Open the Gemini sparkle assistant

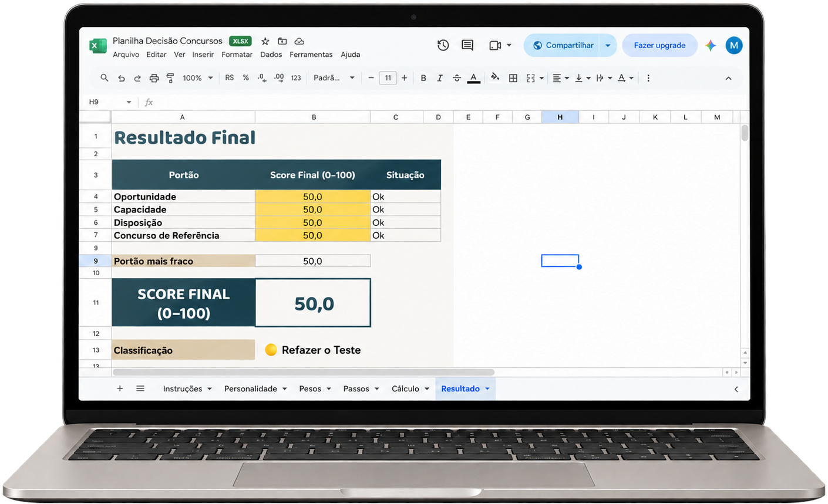(711, 45)
